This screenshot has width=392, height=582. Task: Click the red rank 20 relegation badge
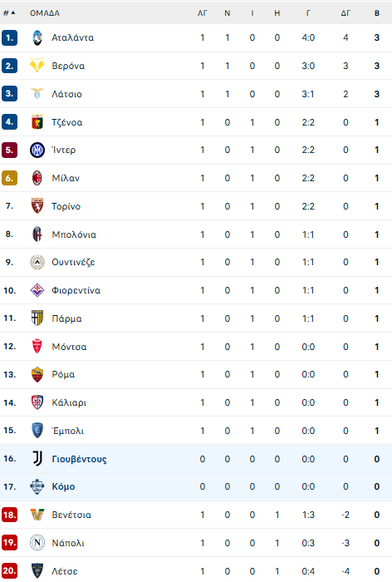10,571
